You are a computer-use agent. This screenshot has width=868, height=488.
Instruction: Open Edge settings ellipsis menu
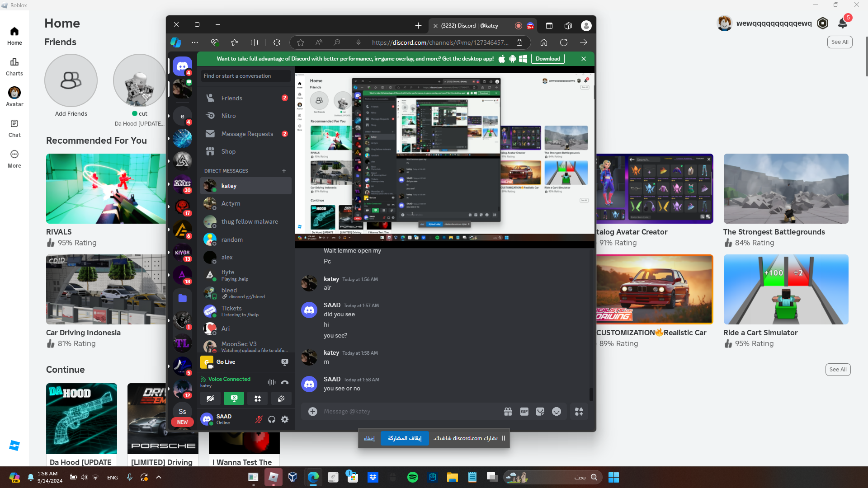pos(195,42)
